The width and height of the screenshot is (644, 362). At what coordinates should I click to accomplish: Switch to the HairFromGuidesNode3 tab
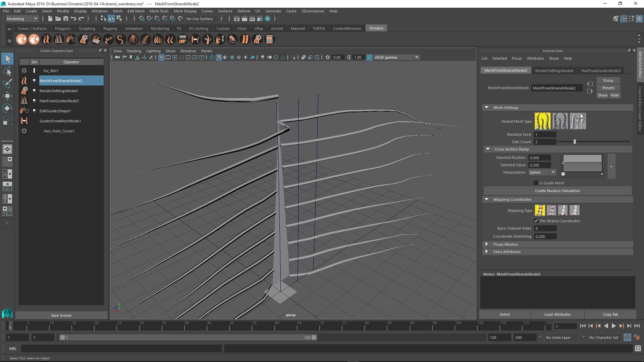point(600,70)
